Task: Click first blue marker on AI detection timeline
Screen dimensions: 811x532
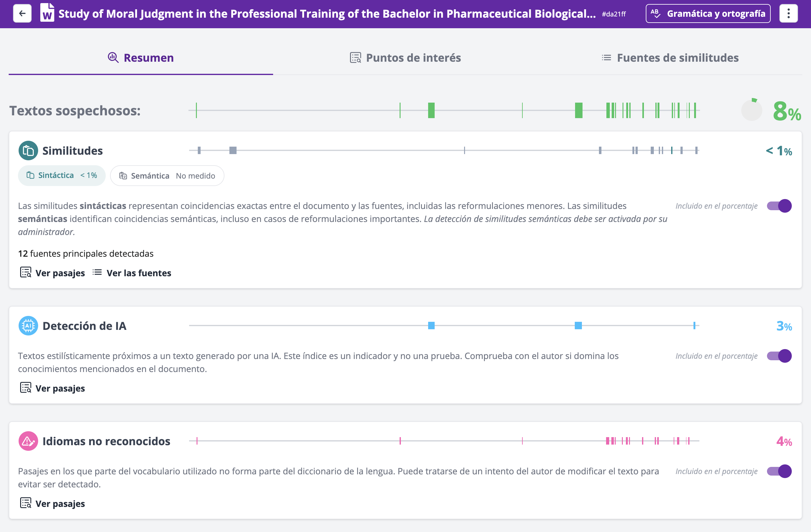Action: click(431, 326)
